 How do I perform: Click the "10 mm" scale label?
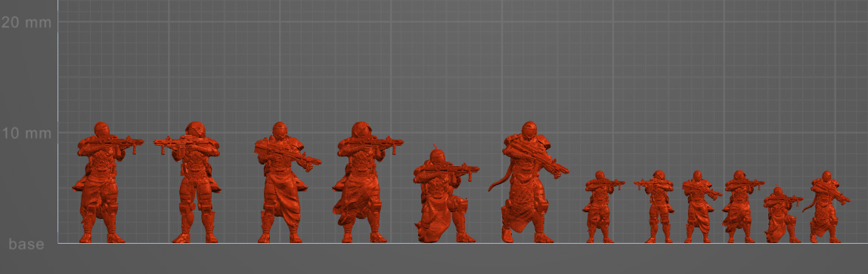(26, 133)
